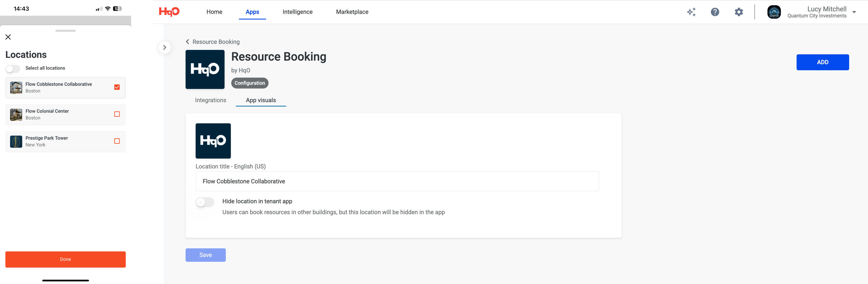Click the Prestige Park Tower building thumbnail
This screenshot has width=868, height=284.
click(16, 142)
